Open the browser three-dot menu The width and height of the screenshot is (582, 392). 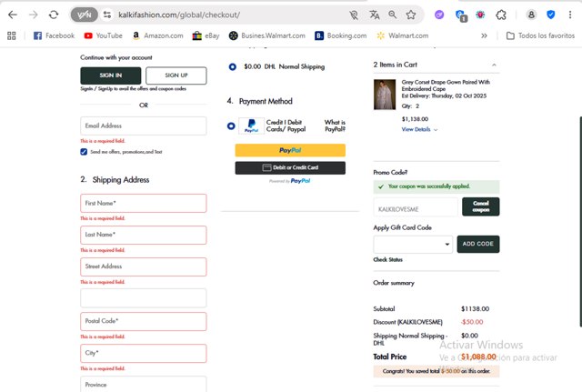coord(570,15)
